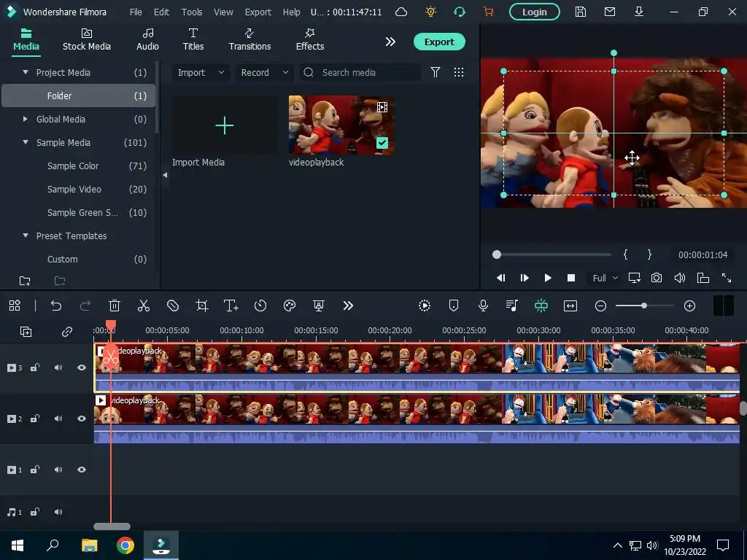Play the preview video
The image size is (747, 560).
click(x=548, y=278)
